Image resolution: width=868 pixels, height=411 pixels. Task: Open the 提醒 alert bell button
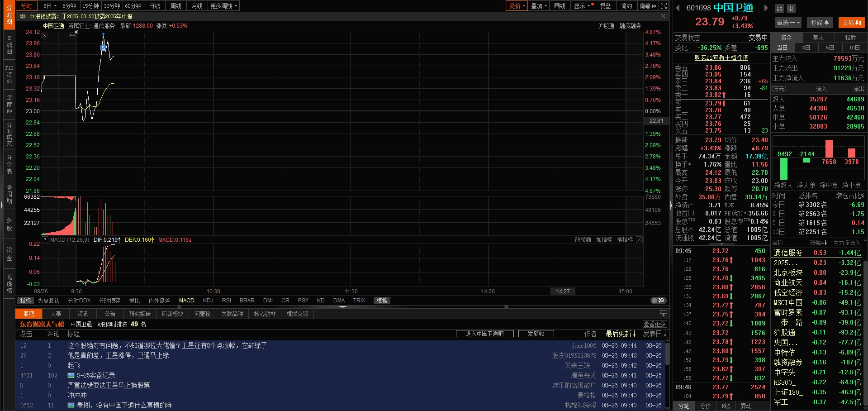click(x=820, y=23)
